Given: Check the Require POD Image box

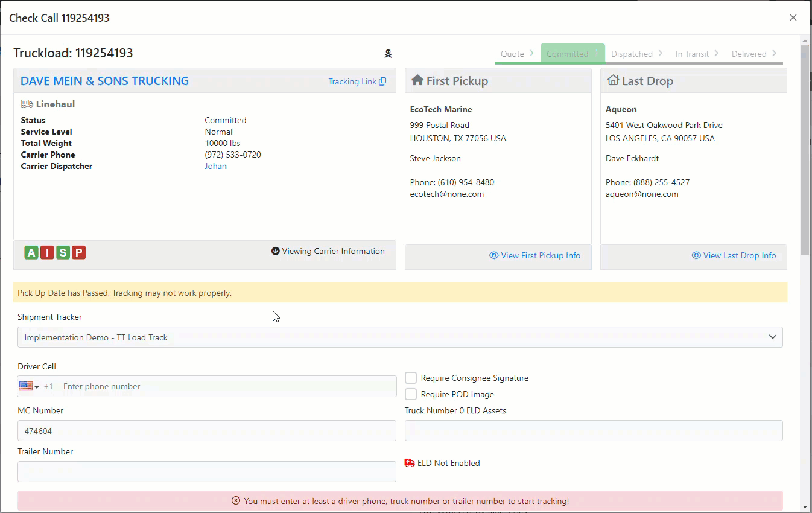Looking at the screenshot, I should (411, 394).
